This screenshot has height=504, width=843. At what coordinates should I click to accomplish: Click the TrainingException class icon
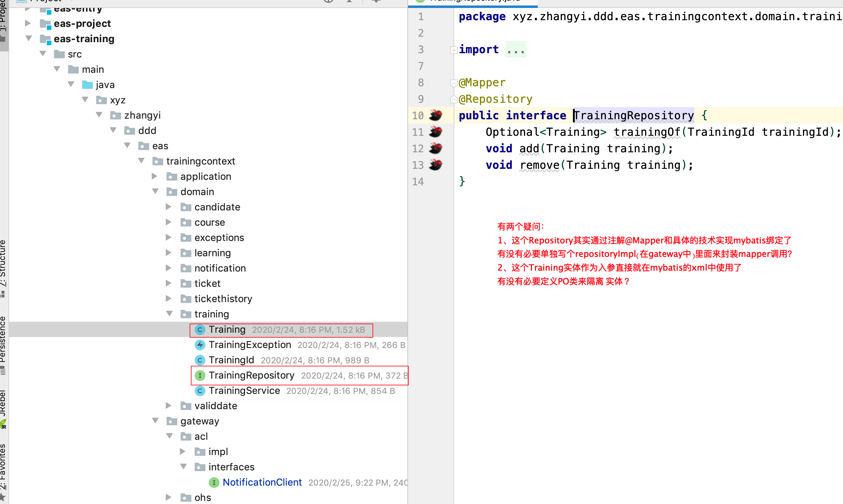click(x=200, y=345)
